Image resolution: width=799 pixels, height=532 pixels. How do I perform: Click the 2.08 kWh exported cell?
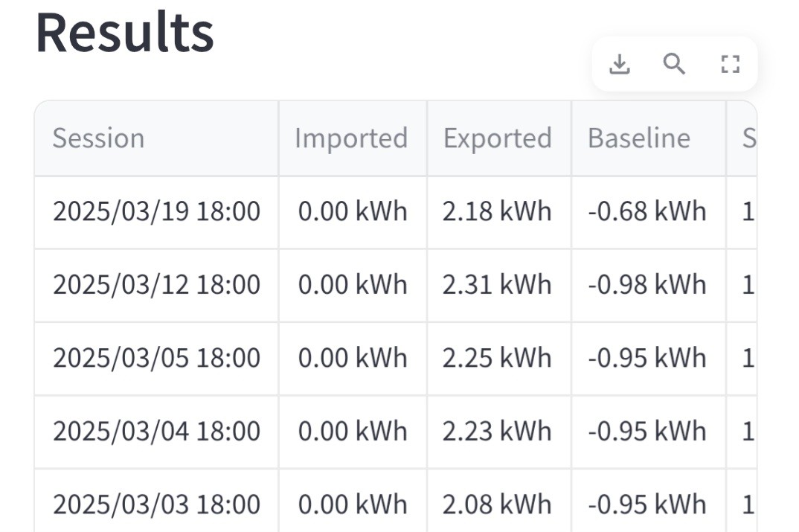tap(499, 502)
